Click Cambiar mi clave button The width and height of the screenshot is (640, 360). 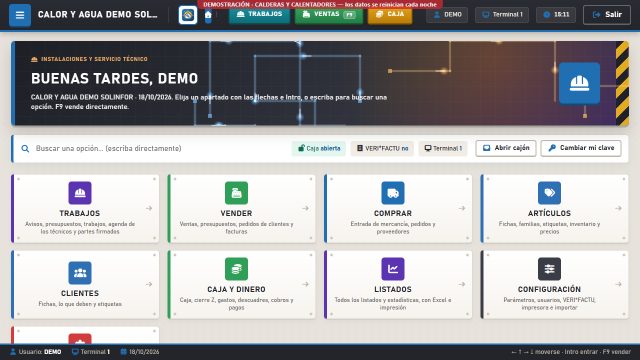(x=581, y=148)
